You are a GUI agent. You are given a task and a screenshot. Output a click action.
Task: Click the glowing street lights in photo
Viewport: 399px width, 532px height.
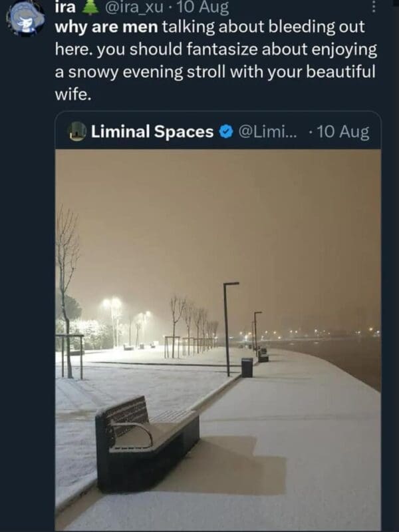point(112,305)
